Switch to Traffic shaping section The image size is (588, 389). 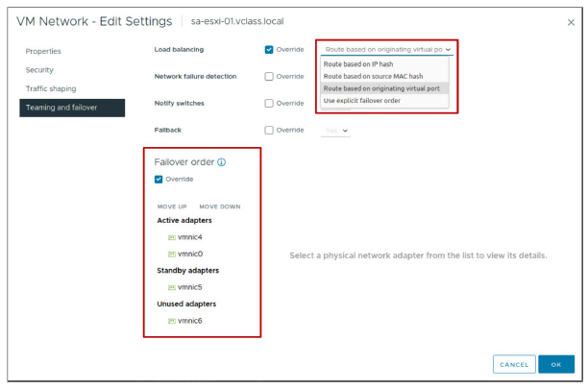(x=48, y=88)
